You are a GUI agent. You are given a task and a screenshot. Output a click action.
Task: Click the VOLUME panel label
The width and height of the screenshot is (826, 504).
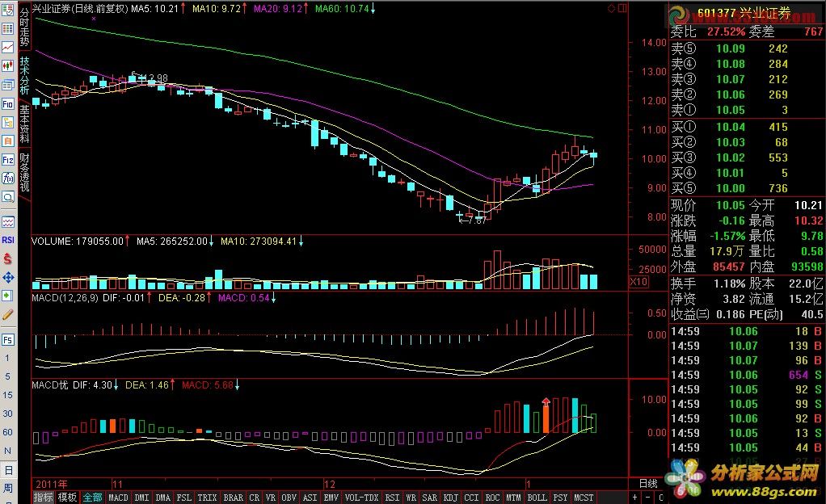click(x=52, y=241)
